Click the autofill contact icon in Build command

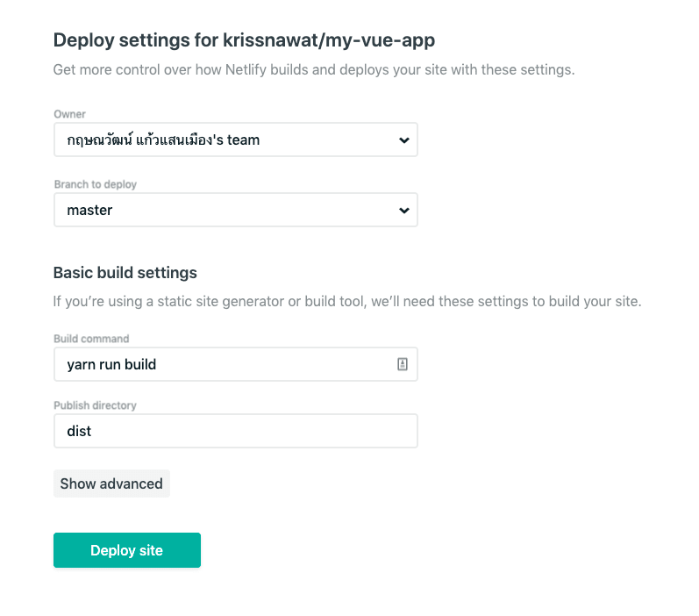pos(402,364)
